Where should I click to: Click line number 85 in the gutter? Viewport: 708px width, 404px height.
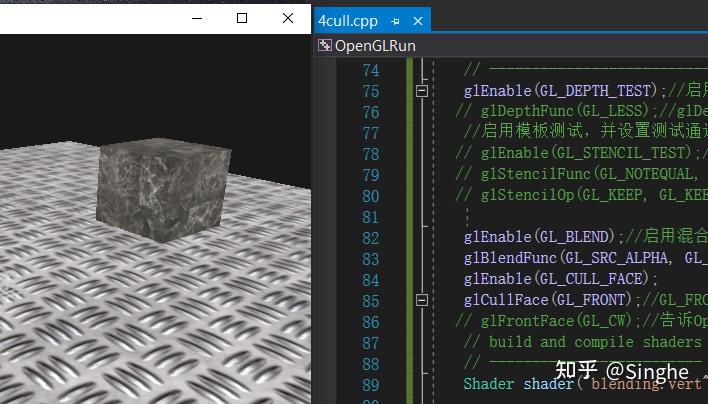click(x=371, y=301)
